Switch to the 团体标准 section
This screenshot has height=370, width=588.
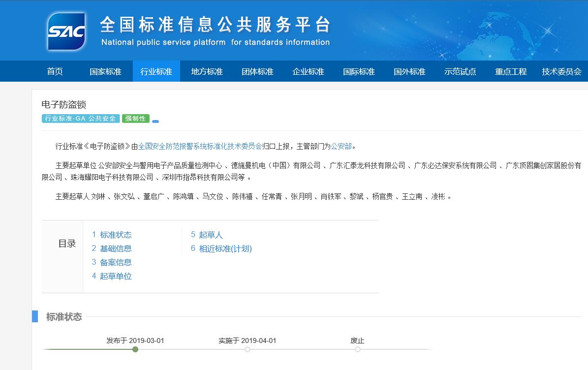click(x=257, y=71)
